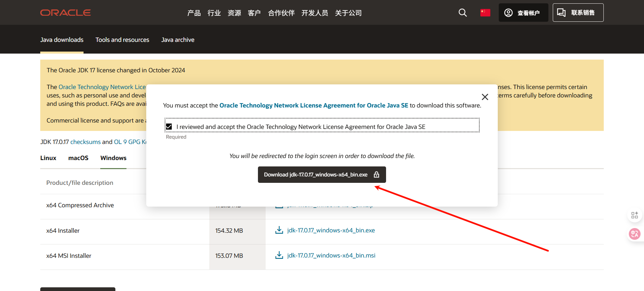
Task: Click the Required label under the checkbox
Action: (176, 137)
